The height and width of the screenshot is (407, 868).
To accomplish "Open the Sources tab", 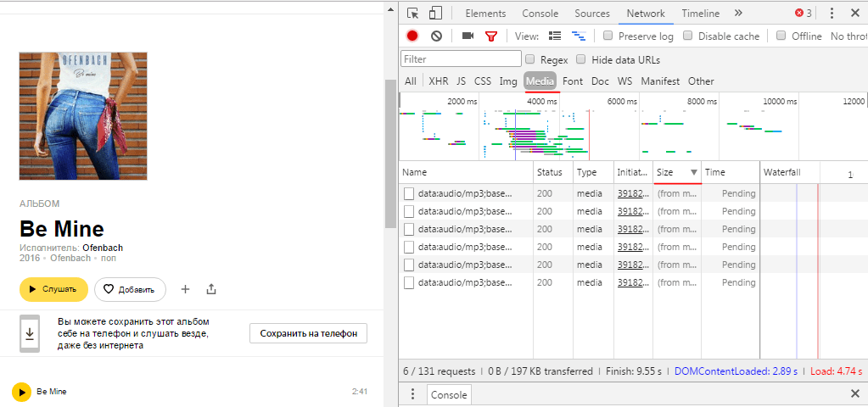I will click(591, 14).
